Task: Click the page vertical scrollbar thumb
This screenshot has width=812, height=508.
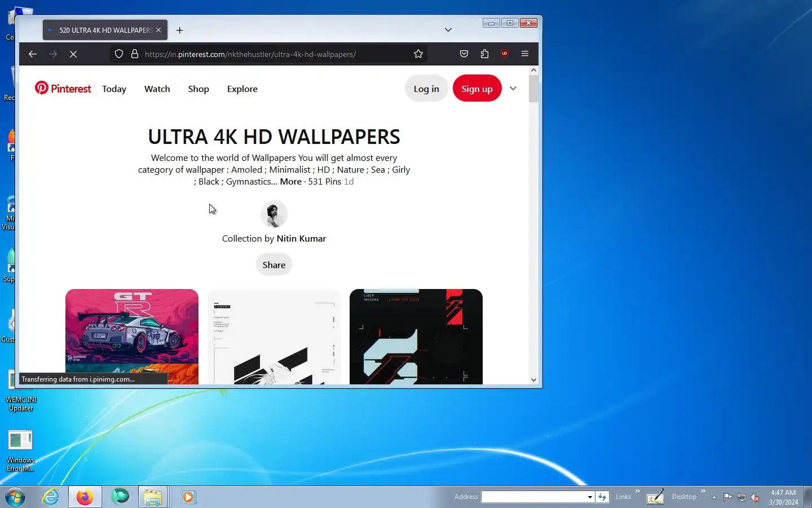Action: [533, 89]
